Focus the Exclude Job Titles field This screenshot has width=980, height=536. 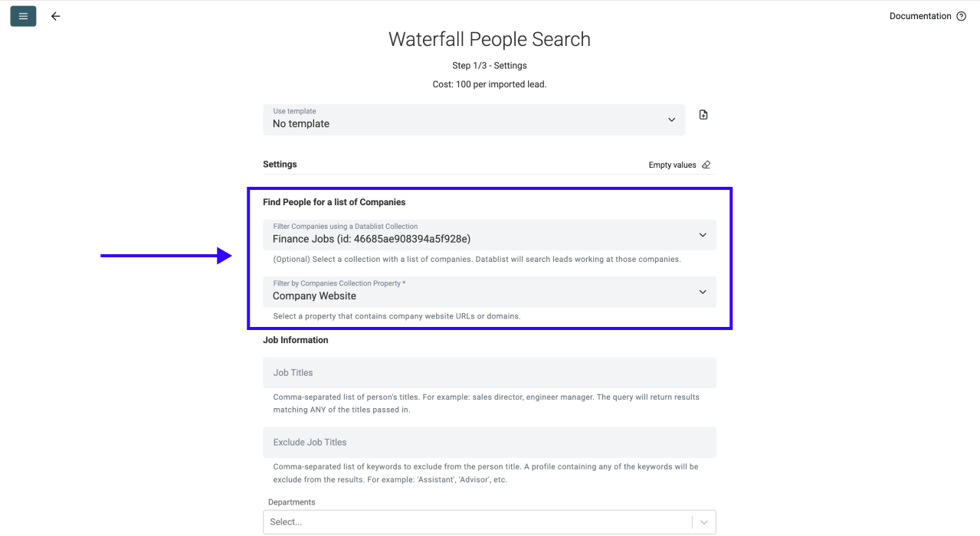tap(489, 443)
